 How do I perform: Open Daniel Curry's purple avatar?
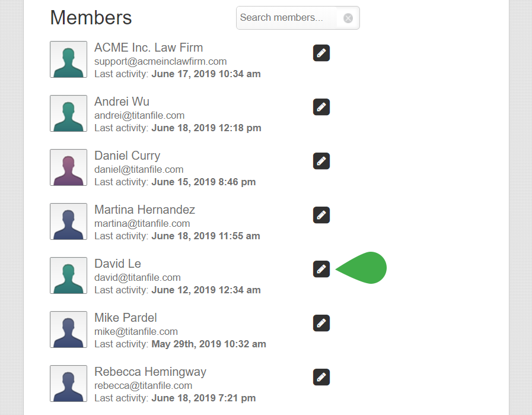[68, 167]
